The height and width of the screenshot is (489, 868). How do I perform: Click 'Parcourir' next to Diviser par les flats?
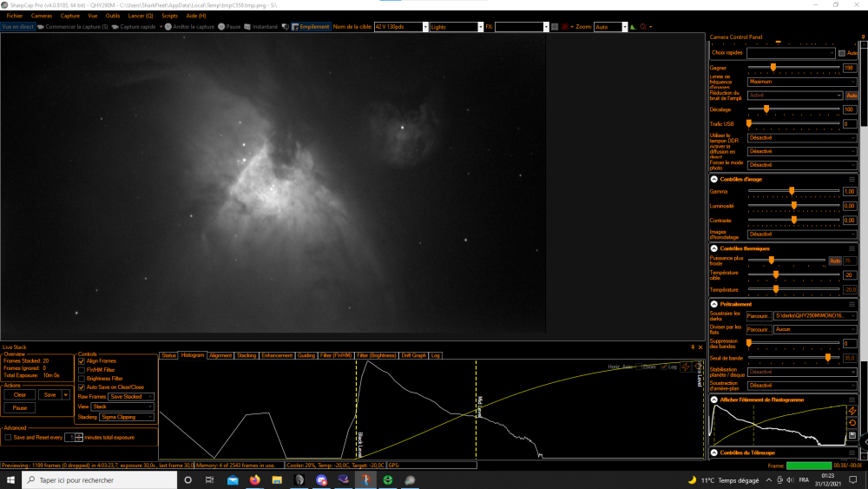pos(759,329)
